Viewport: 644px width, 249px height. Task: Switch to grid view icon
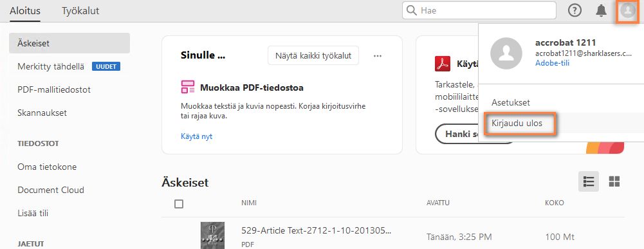614,181
